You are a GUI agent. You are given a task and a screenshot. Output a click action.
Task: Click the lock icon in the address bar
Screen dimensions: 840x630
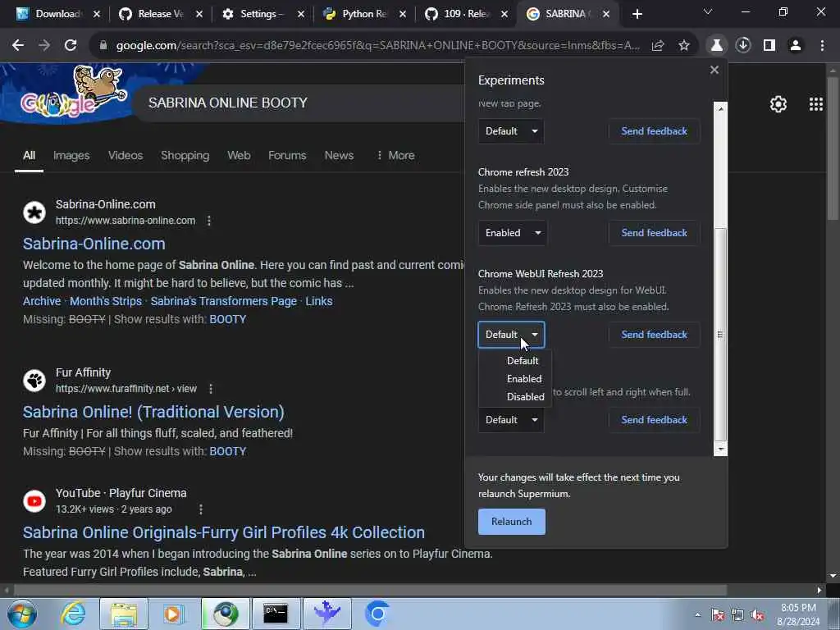point(103,46)
